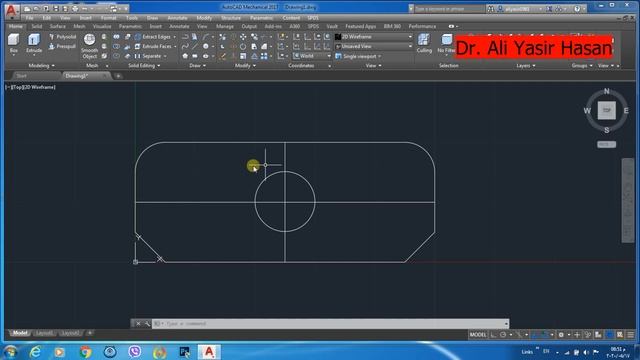Click Save icon in quick access toolbar

click(x=56, y=9)
